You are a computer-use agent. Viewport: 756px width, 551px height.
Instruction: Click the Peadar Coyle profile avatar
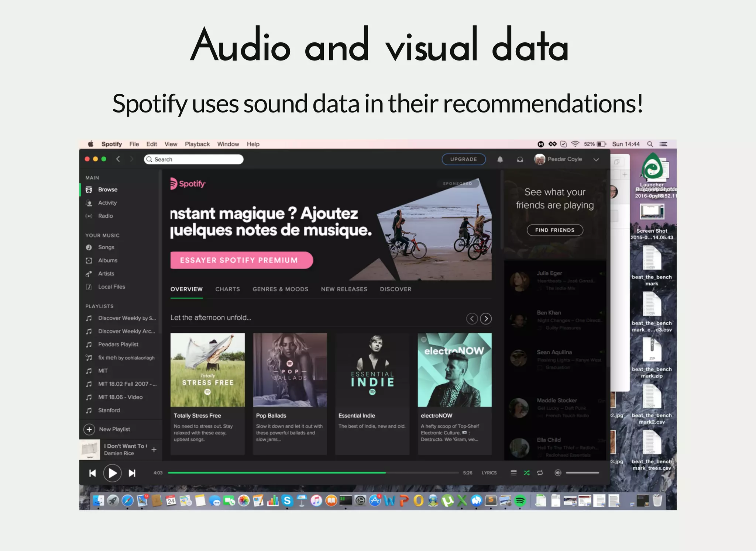pos(539,159)
